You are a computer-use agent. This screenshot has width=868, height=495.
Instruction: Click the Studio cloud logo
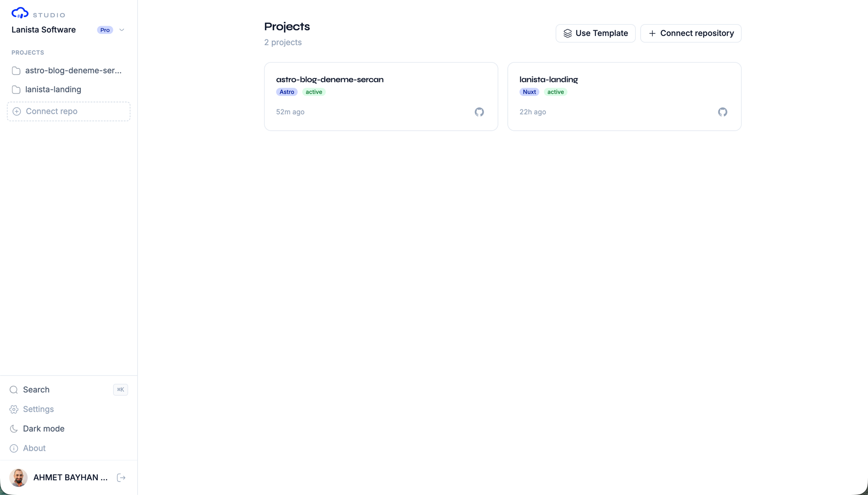[x=20, y=13]
